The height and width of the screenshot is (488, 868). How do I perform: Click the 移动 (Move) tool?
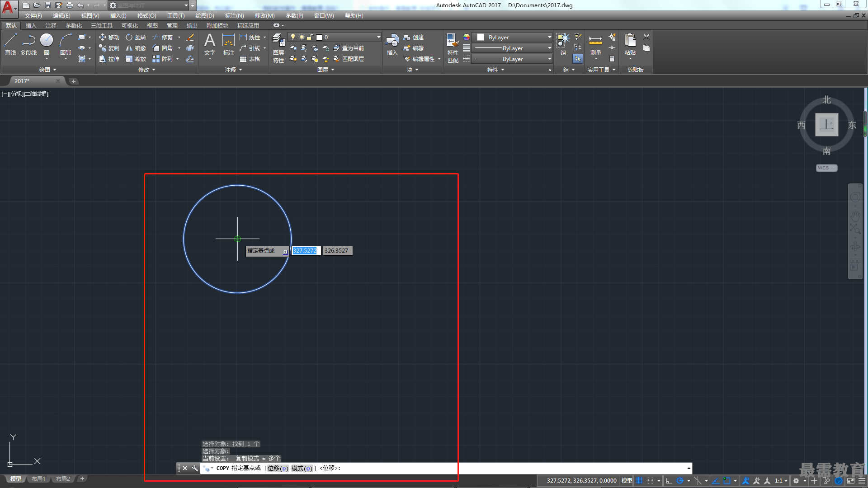point(109,37)
